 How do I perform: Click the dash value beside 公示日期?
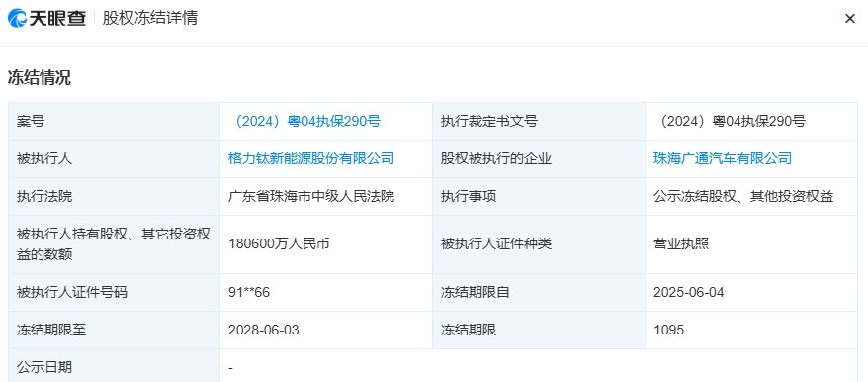(230, 368)
